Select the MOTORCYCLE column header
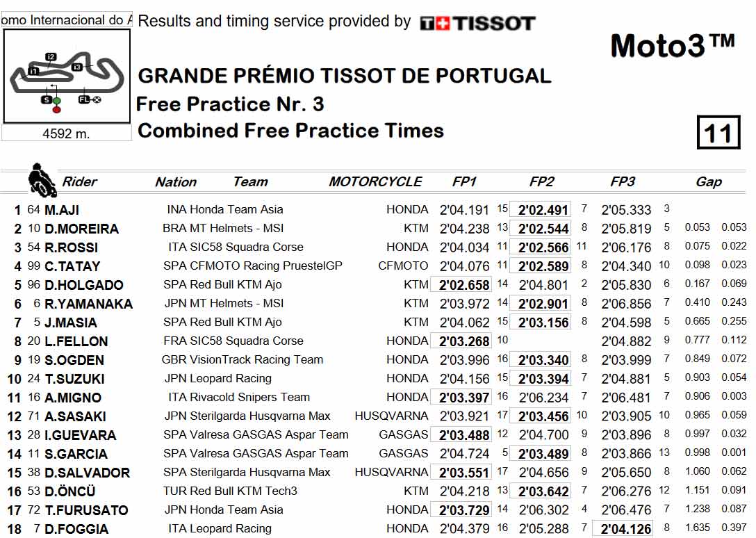Viewport: 756px width, 538px height. (x=375, y=181)
